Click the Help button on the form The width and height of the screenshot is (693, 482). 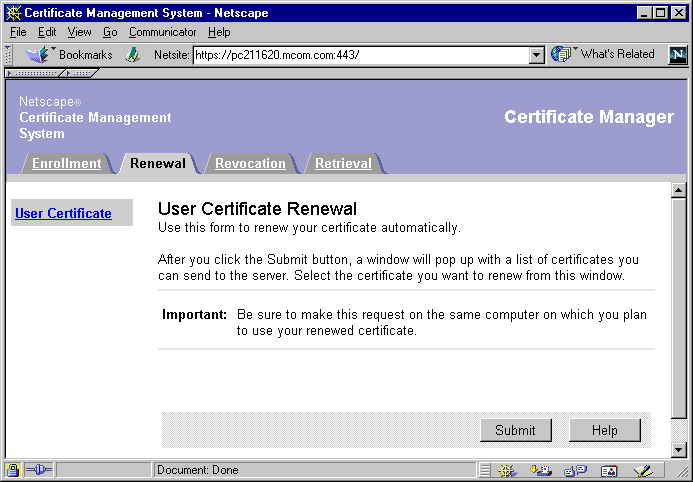coord(605,430)
